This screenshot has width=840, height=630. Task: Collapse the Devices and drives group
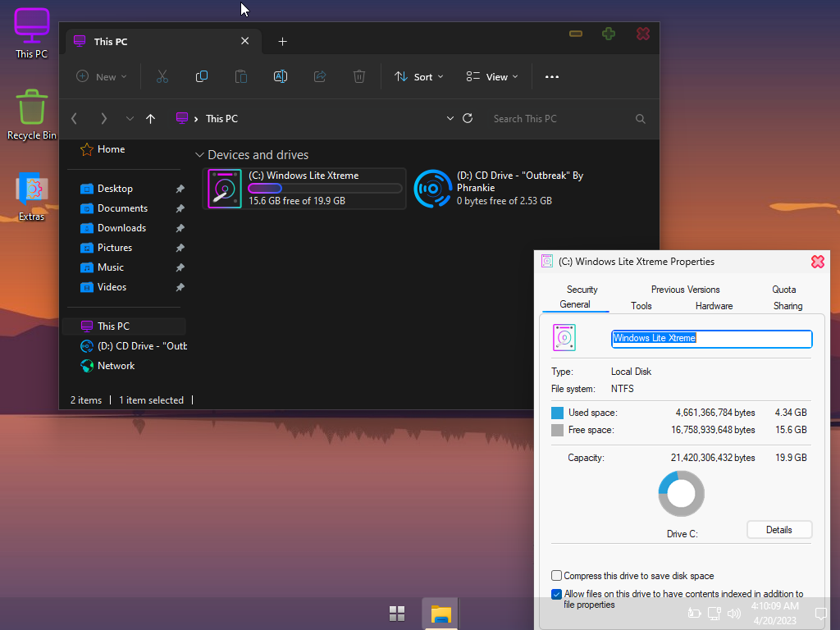point(199,155)
